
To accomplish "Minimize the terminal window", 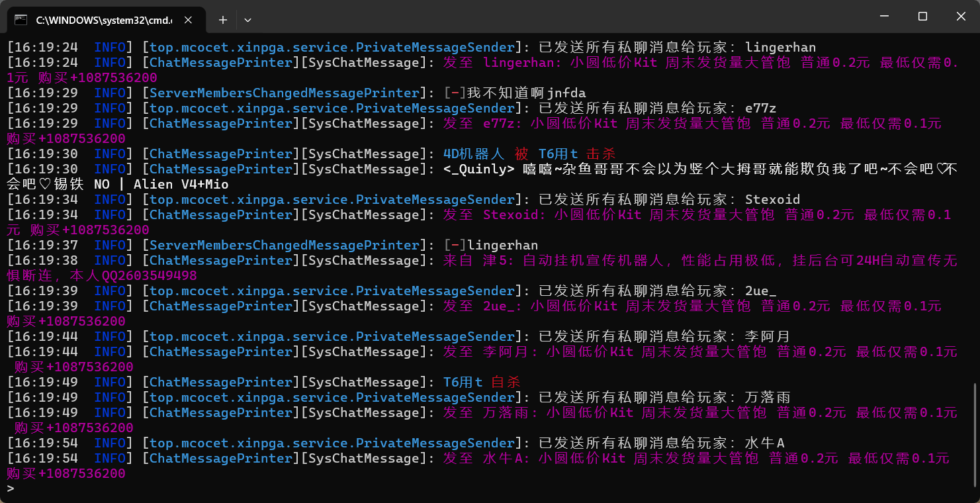I will 884,16.
